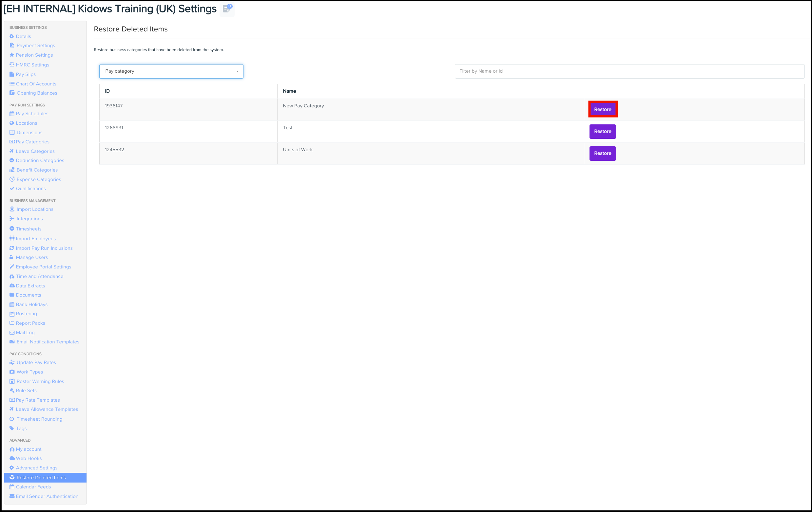Screen dimensions: 812x512
Task: Open the Import Locations link
Action: pyautogui.click(x=35, y=209)
